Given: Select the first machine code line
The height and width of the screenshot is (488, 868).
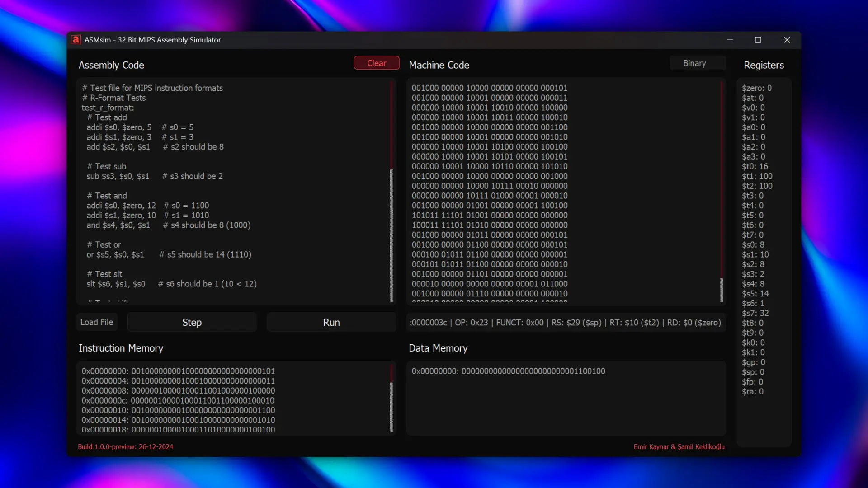Looking at the screenshot, I should 490,88.
